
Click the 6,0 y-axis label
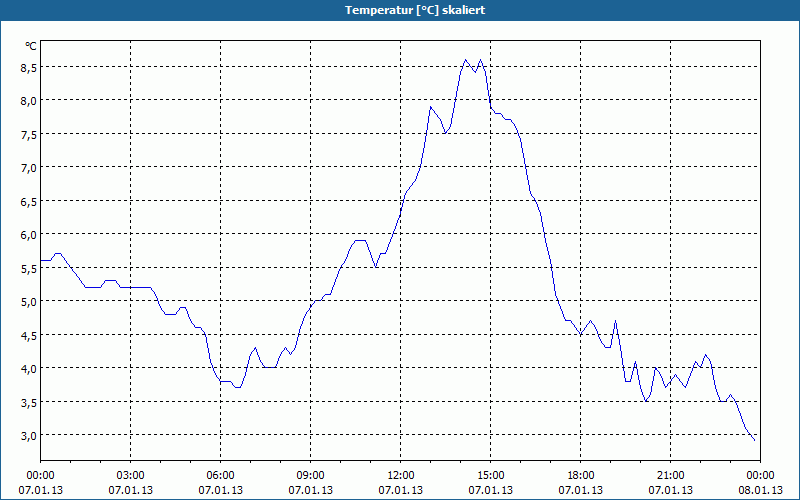[x=28, y=235]
